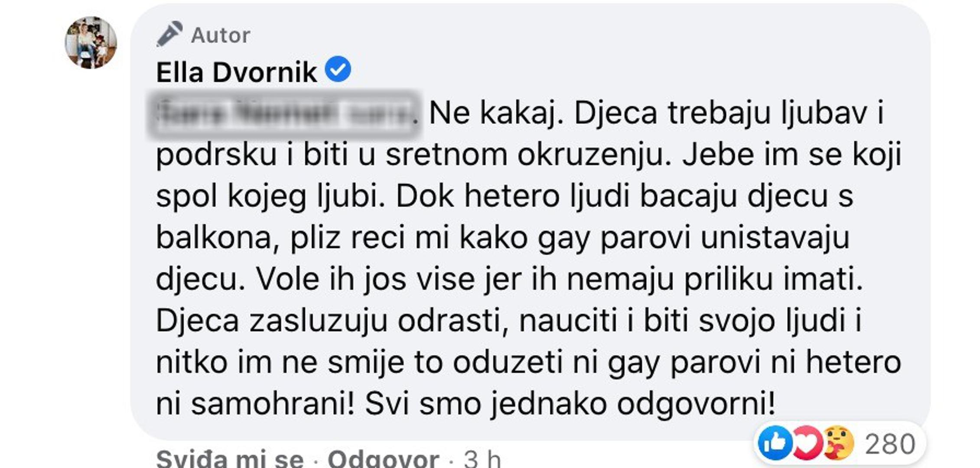Click the word 'unistavaju' in comment

[775, 238]
